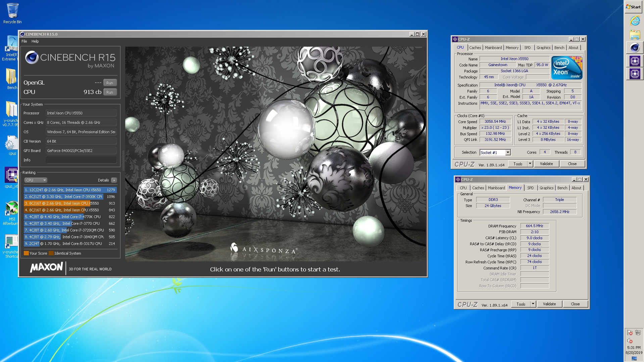Click NB Frequency value 2658.2 MHz
This screenshot has height=362, width=644.
tap(559, 212)
